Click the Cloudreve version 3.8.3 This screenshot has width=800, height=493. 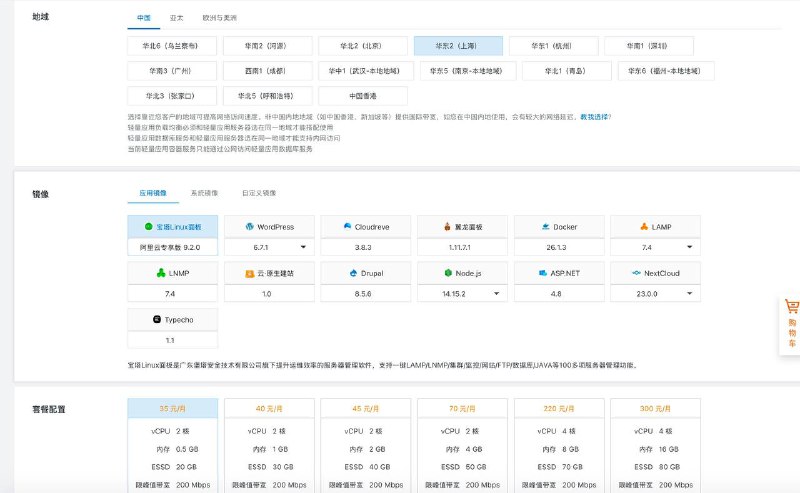click(366, 247)
